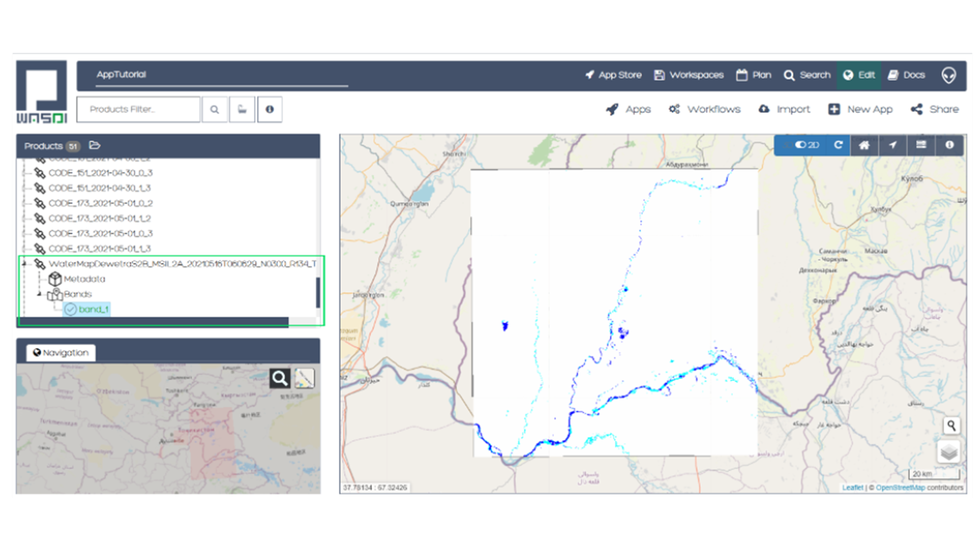980x551 pixels.
Task: Select the Navigation tab
Action: [61, 353]
